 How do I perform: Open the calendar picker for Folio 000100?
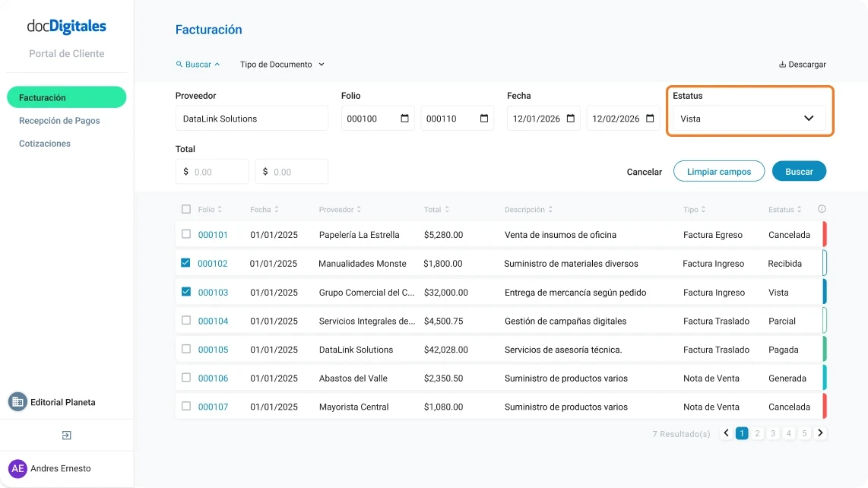click(406, 118)
